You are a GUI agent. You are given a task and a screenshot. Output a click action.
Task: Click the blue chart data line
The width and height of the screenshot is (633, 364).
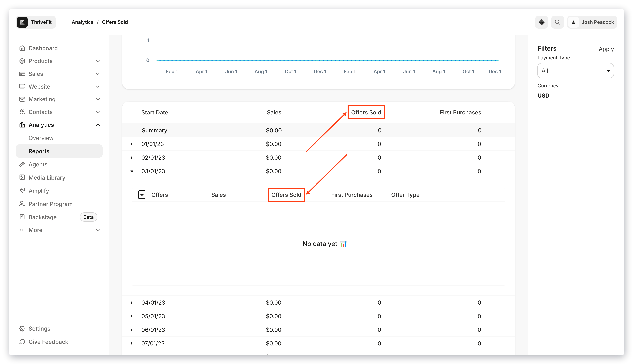327,60
